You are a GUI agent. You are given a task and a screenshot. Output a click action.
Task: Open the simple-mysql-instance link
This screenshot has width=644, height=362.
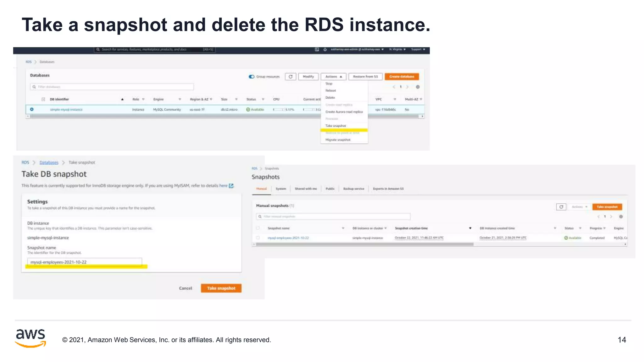point(66,110)
